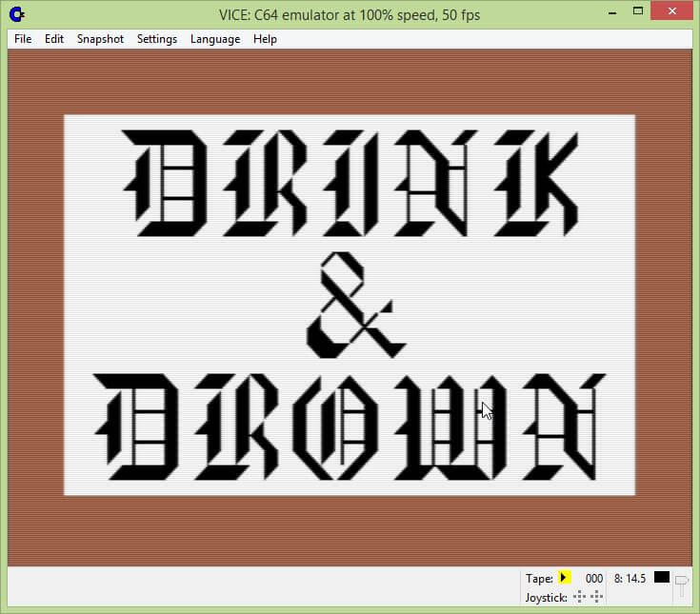Click the VICE C64 icon in title bar

click(x=17, y=14)
